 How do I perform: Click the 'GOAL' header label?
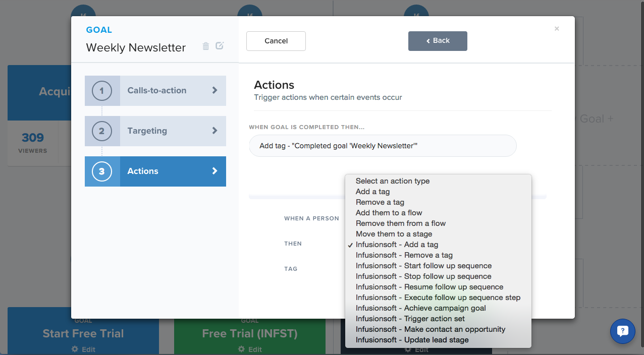pyautogui.click(x=99, y=30)
